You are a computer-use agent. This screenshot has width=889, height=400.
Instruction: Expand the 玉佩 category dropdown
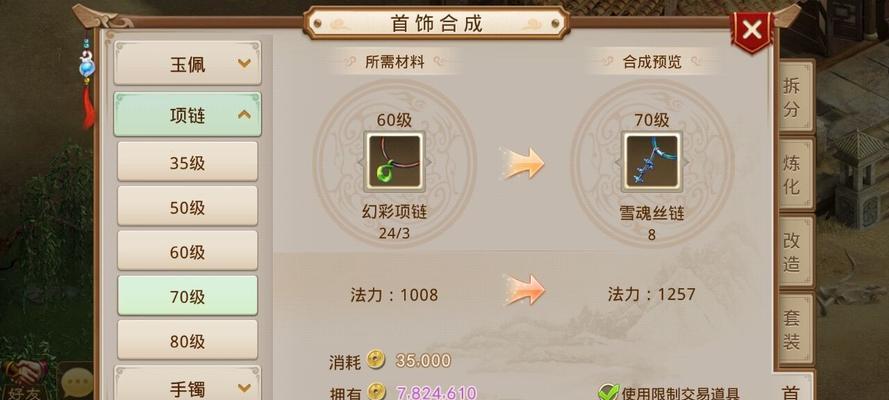[x=187, y=63]
